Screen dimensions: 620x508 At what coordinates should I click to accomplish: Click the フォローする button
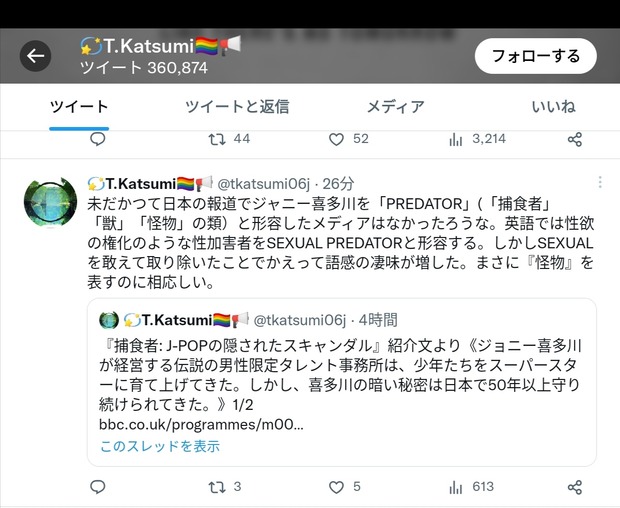[x=536, y=56]
